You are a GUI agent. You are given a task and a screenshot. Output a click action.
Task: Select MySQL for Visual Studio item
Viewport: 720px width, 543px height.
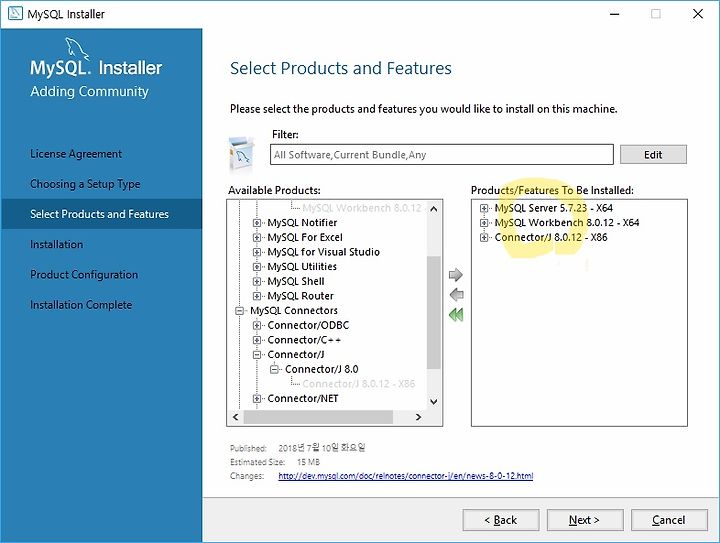click(x=323, y=252)
